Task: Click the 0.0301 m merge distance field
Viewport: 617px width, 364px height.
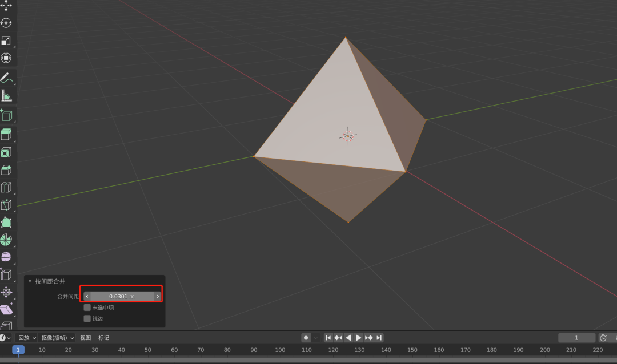Action: (x=122, y=296)
